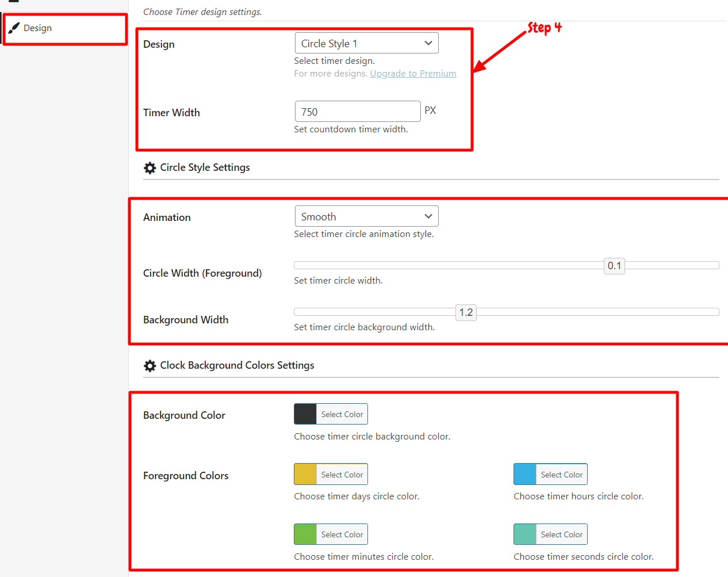Click the dark Background Color swatch
The width and height of the screenshot is (728, 577).
[x=305, y=414]
